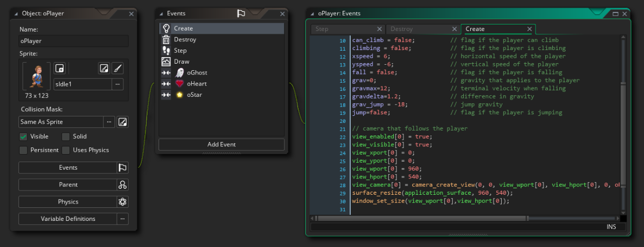
Task: Click the edit collision mask icon
Action: pyautogui.click(x=123, y=122)
